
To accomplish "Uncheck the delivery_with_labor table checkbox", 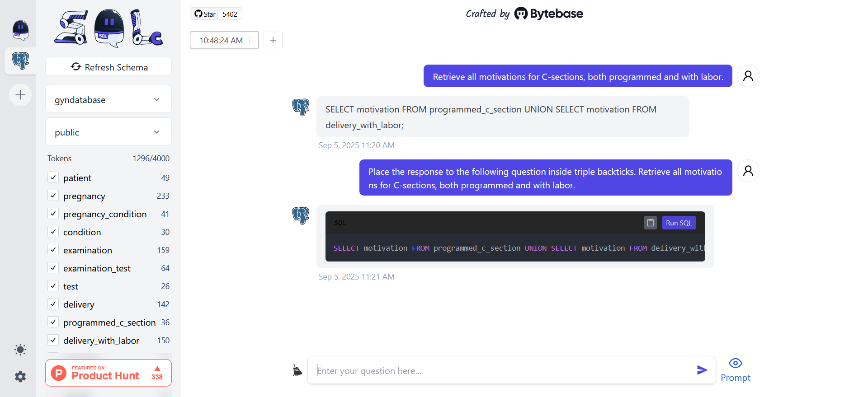I will [53, 340].
